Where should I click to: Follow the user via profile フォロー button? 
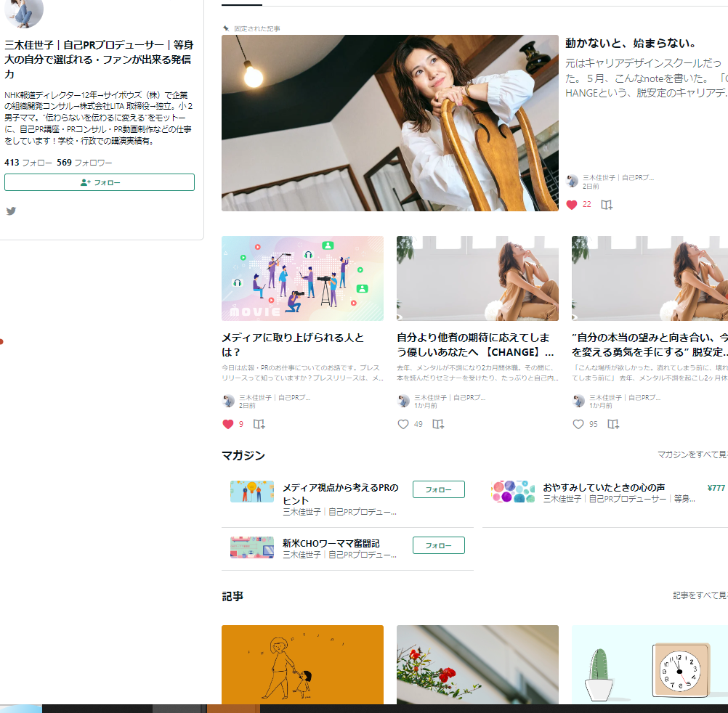(x=100, y=182)
